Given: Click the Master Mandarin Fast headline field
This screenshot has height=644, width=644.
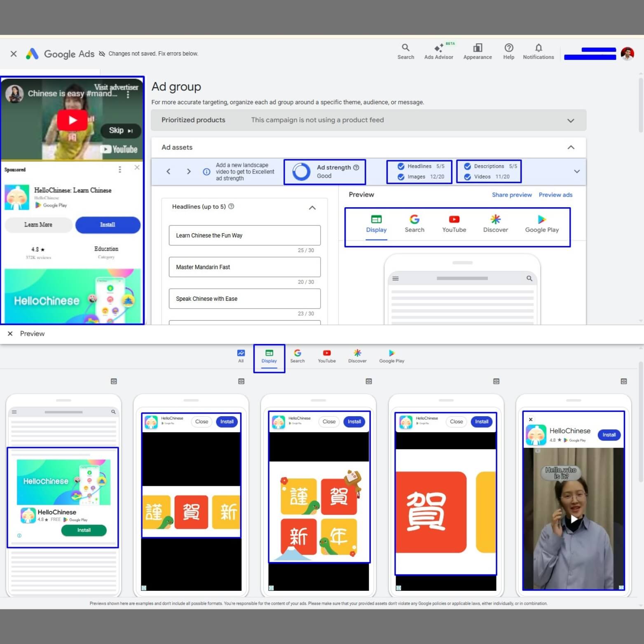Looking at the screenshot, I should 244,267.
